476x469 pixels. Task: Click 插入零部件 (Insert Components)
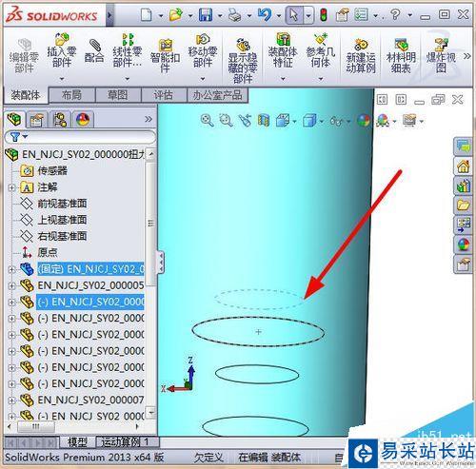coord(62,50)
